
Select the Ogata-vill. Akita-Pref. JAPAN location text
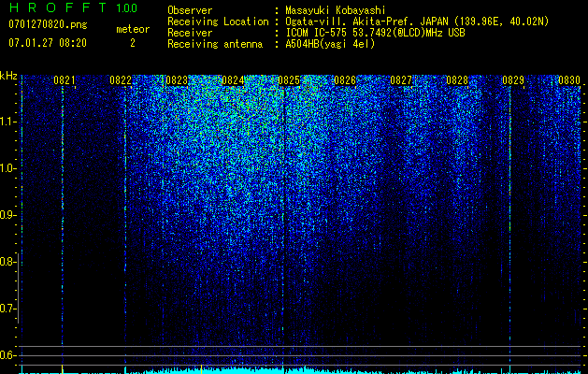(x=417, y=22)
